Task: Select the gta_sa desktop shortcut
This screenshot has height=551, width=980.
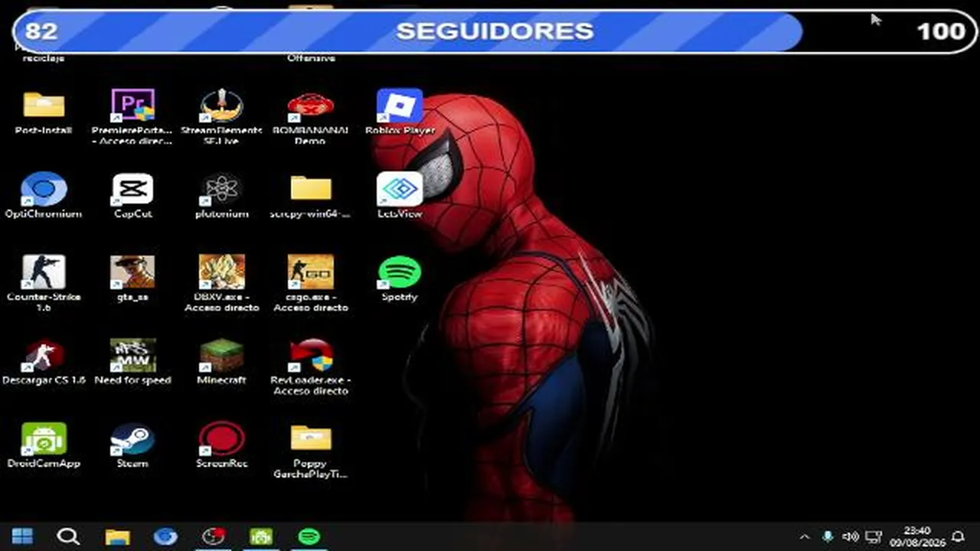Action: [133, 272]
